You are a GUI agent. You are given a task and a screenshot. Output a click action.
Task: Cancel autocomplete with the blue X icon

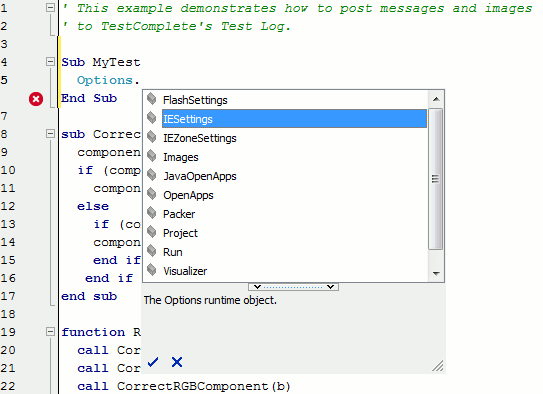coord(177,362)
